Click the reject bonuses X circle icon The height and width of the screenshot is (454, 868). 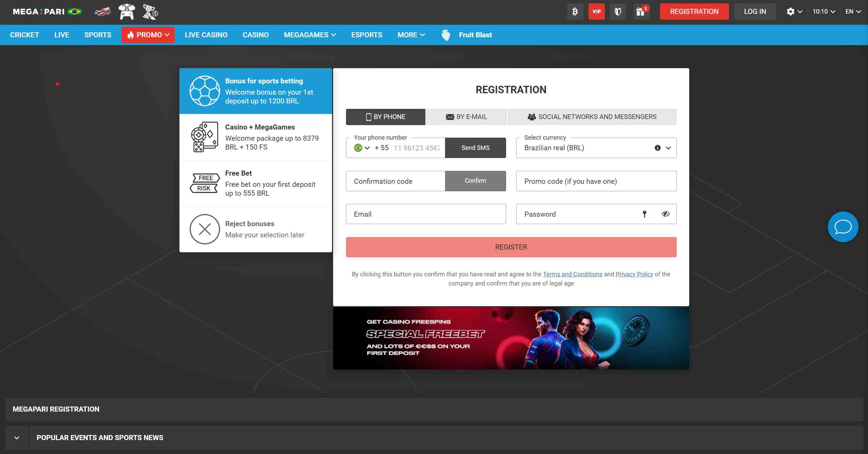point(205,229)
